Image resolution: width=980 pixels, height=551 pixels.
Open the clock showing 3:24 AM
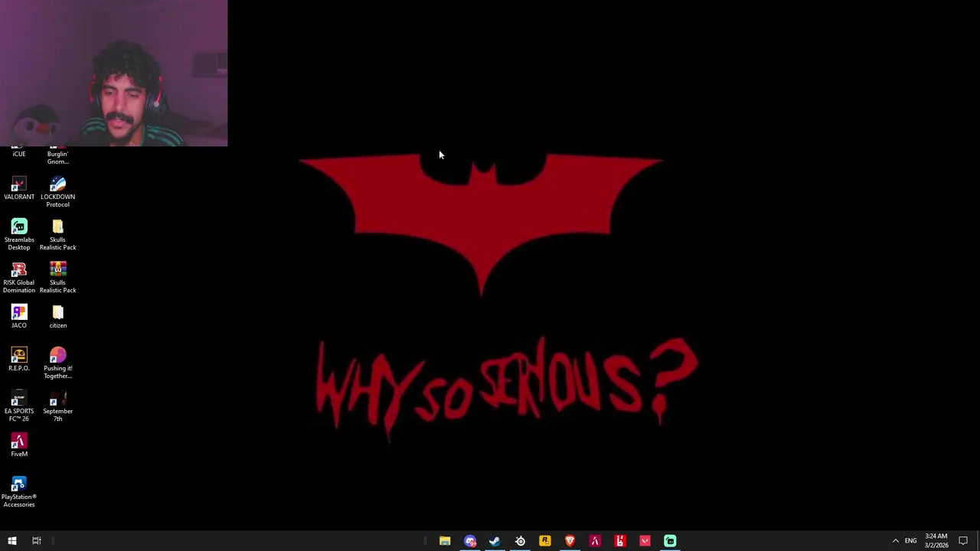(x=936, y=541)
